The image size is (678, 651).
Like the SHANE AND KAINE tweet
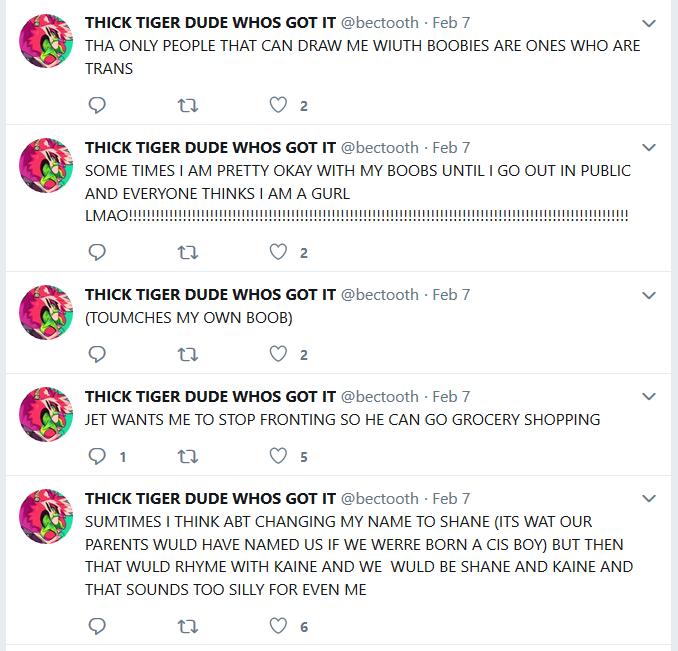tap(278, 626)
